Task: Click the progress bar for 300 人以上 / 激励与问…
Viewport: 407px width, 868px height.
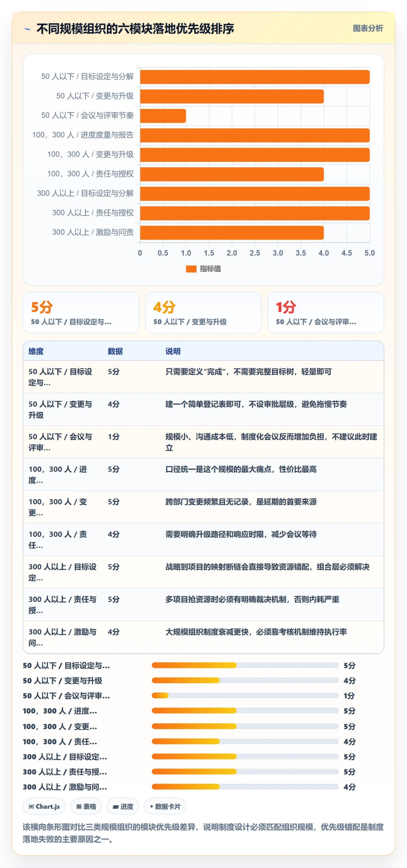Action: (x=245, y=787)
